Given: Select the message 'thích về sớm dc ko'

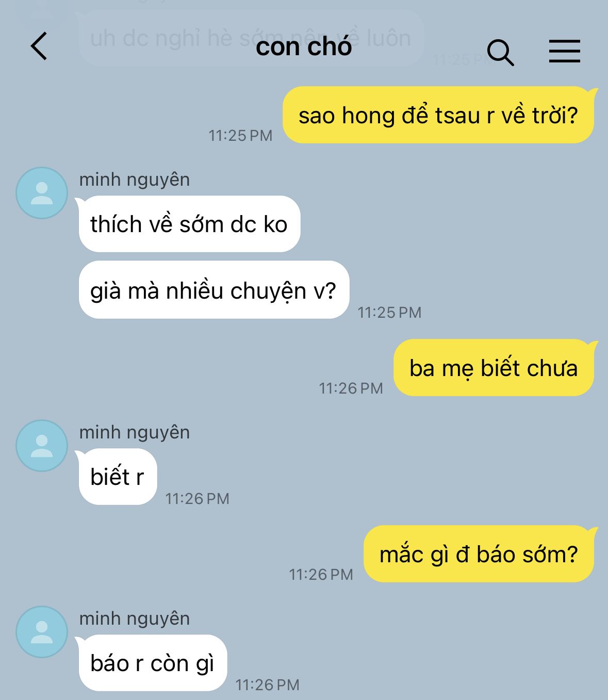Looking at the screenshot, I should [x=189, y=224].
